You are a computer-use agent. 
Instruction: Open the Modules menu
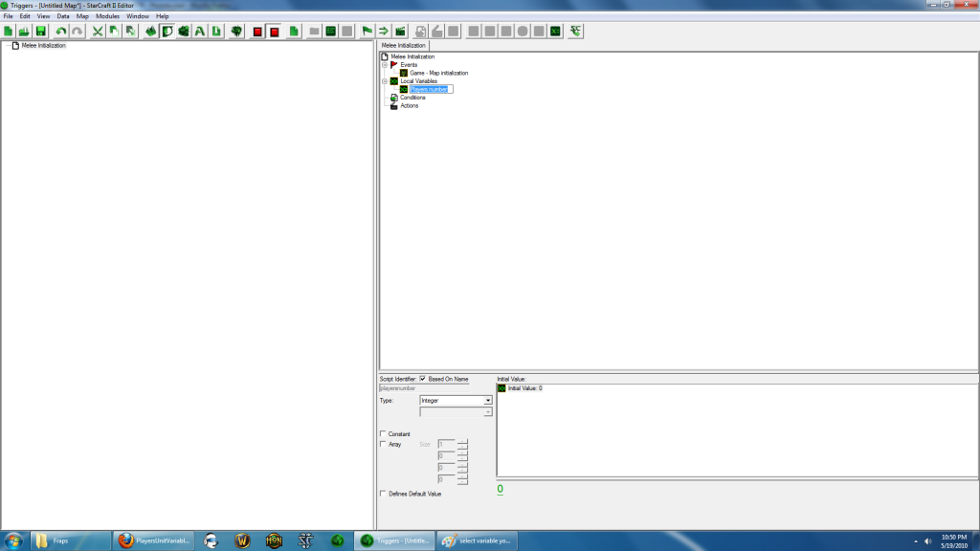(107, 16)
